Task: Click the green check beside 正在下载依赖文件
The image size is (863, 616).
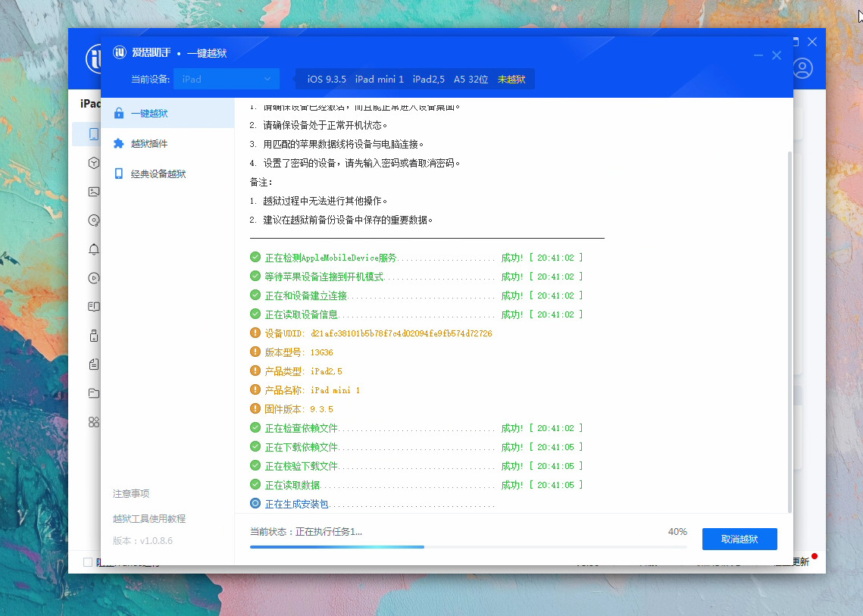Action: [255, 446]
